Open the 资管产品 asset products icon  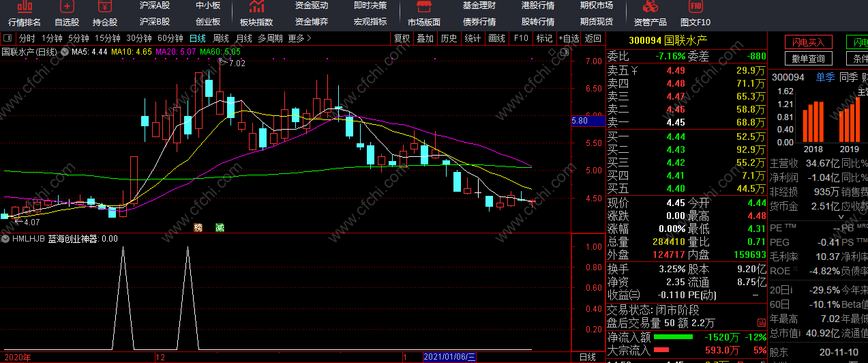tap(650, 14)
